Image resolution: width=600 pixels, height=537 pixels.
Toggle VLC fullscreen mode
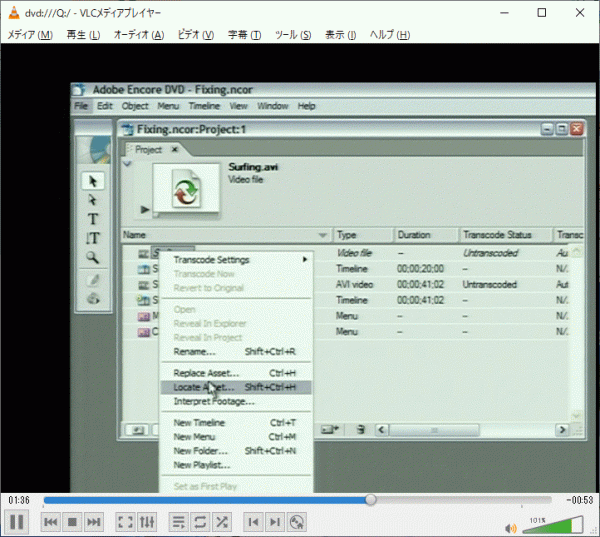tap(125, 522)
